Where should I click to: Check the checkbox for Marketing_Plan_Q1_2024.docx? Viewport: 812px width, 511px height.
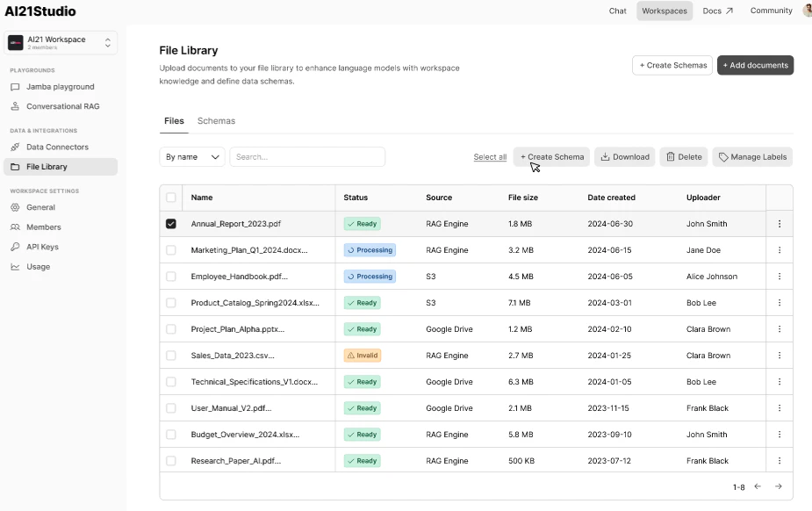pyautogui.click(x=171, y=250)
